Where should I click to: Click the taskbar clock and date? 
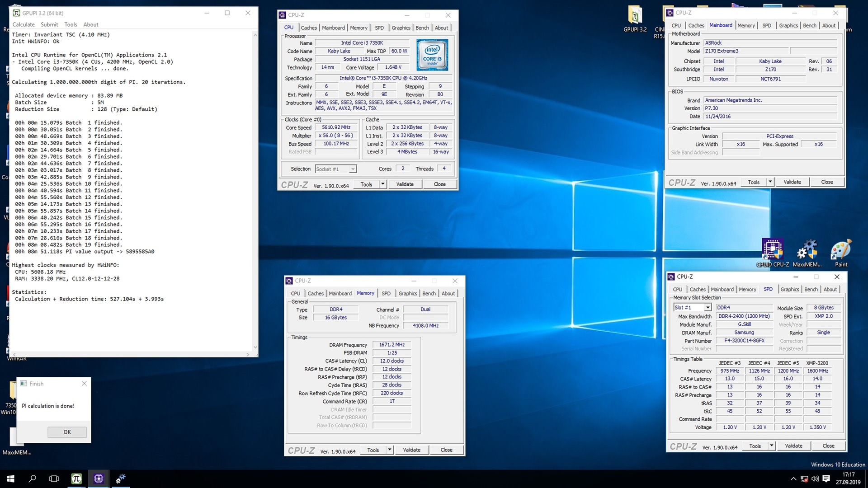click(848, 479)
